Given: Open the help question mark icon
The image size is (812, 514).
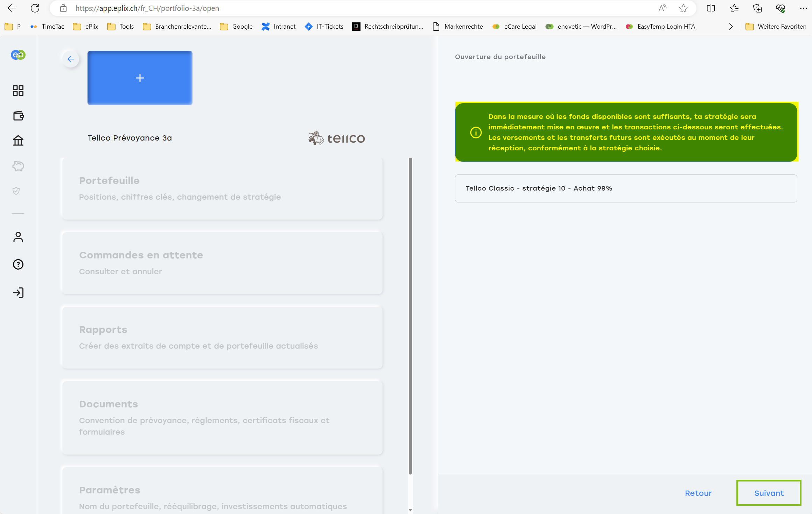Looking at the screenshot, I should (x=18, y=264).
